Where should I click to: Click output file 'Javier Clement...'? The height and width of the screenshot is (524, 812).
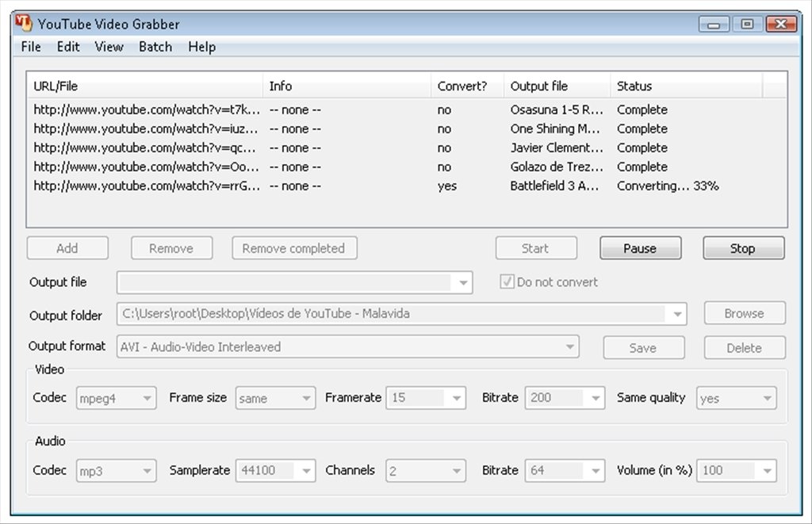[557, 148]
